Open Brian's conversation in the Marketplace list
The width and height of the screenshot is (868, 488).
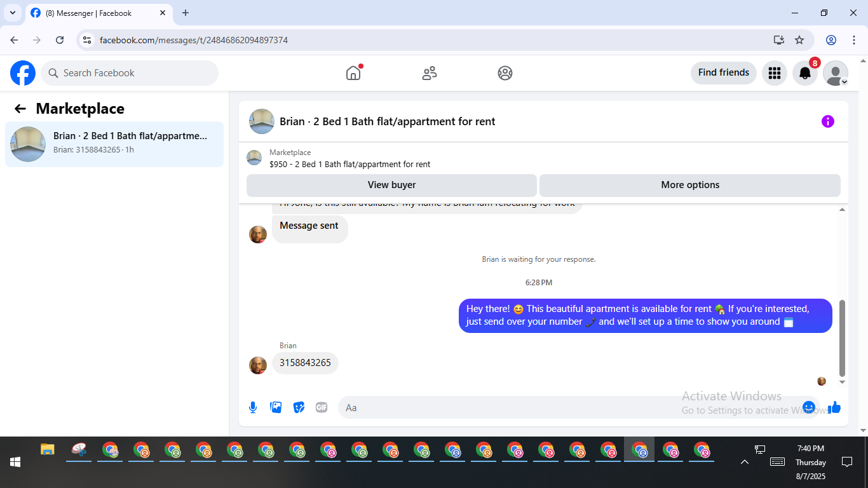[114, 144]
